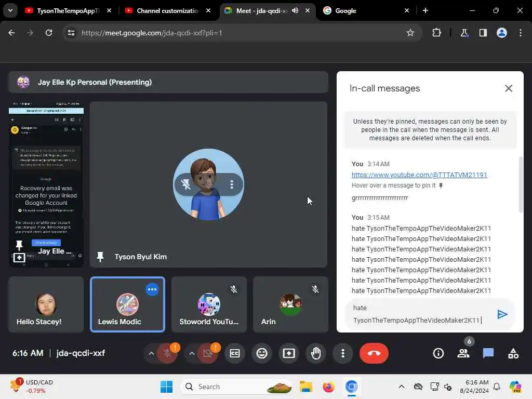Toggle browser side panel
Viewport: 532px width, 399px height.
483,33
